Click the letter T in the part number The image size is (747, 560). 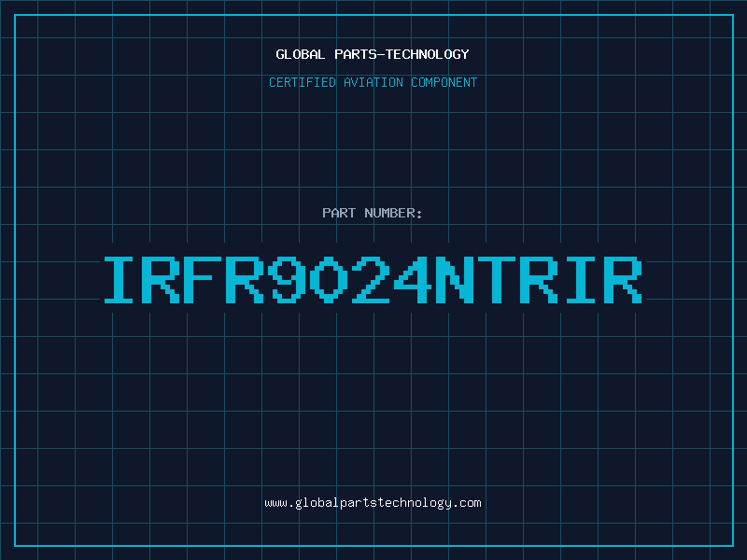coord(497,280)
